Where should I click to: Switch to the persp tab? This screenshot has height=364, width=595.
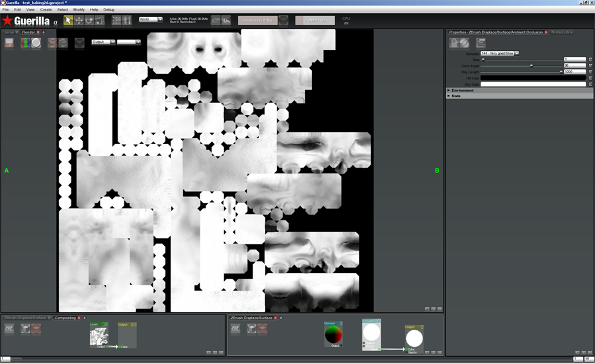(9, 32)
